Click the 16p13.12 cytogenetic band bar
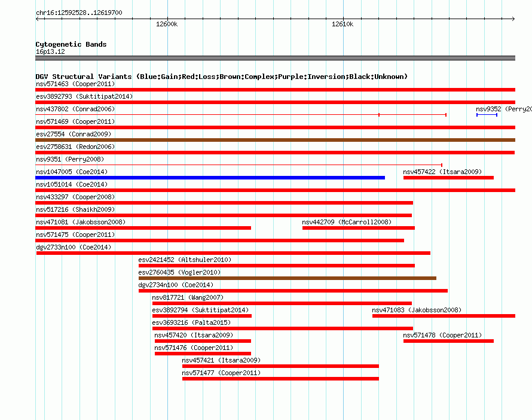Viewport: 532px width, 420px height. click(275, 58)
